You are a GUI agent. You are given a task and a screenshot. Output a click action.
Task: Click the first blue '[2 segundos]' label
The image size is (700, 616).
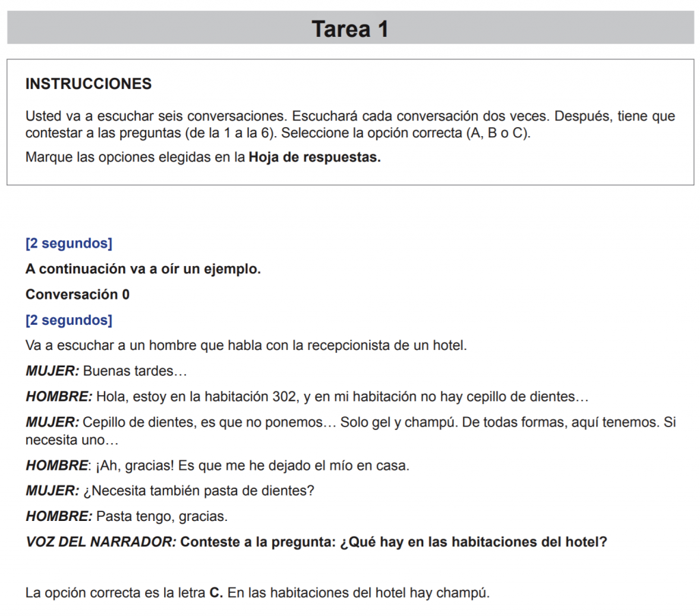[69, 243]
